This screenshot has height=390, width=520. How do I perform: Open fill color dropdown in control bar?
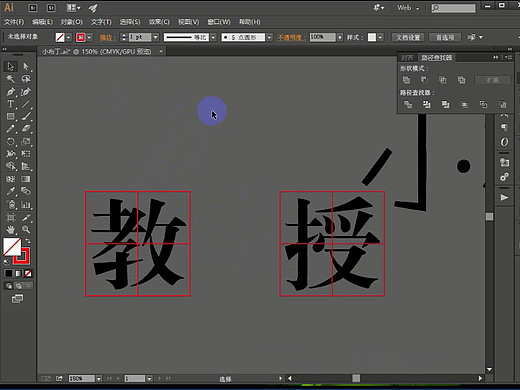pos(69,37)
